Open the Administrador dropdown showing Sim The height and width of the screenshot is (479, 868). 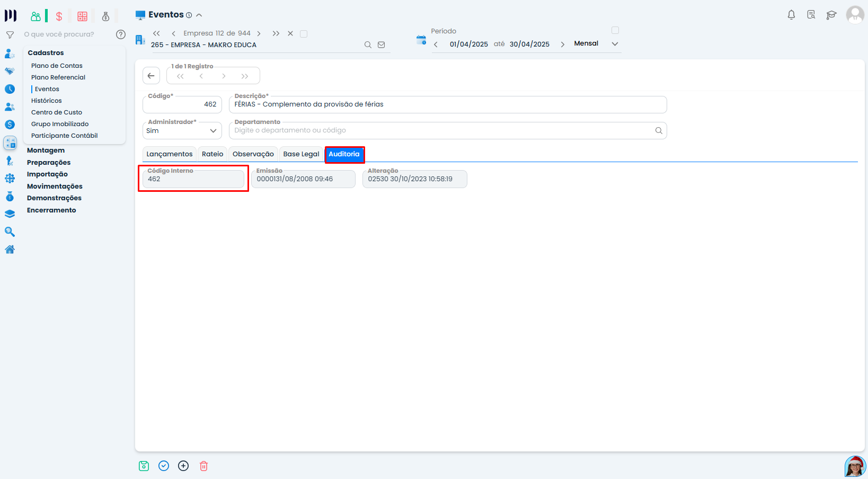coord(182,130)
